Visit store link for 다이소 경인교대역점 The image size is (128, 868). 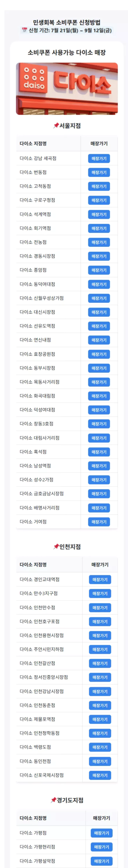(100, 580)
